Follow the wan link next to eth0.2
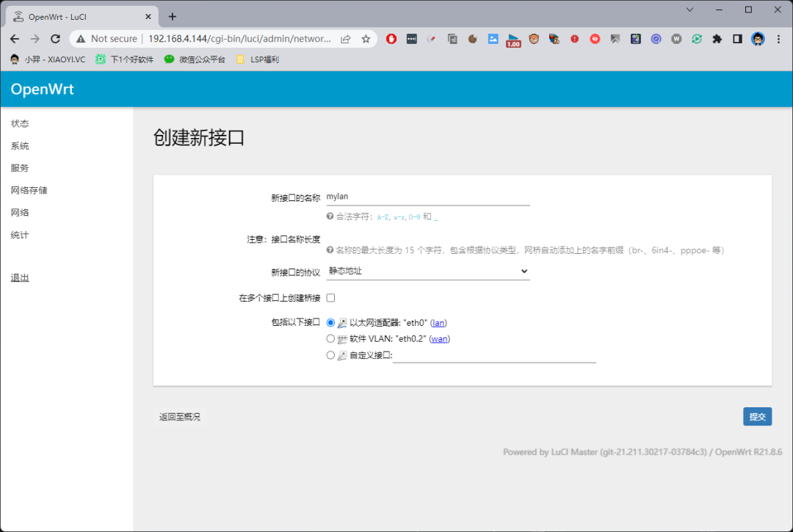 point(439,339)
